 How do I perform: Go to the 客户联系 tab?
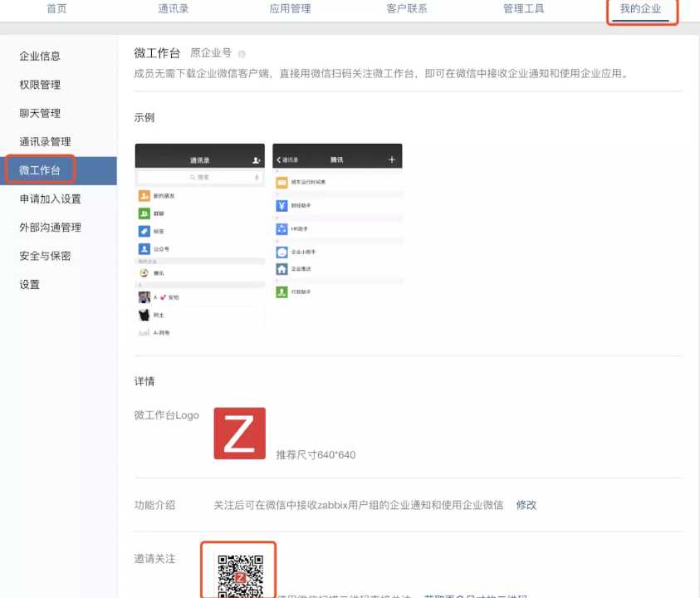407,8
